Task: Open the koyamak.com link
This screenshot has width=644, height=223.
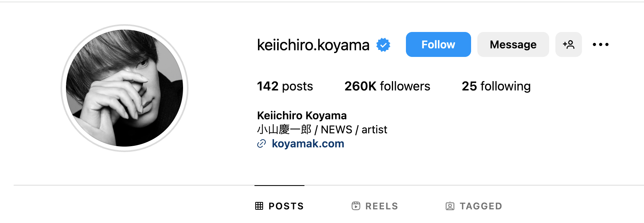Action: point(308,144)
